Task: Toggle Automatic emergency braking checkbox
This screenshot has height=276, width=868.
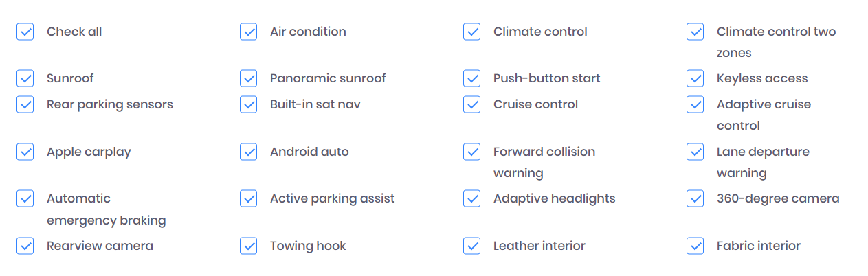Action: pos(25,198)
